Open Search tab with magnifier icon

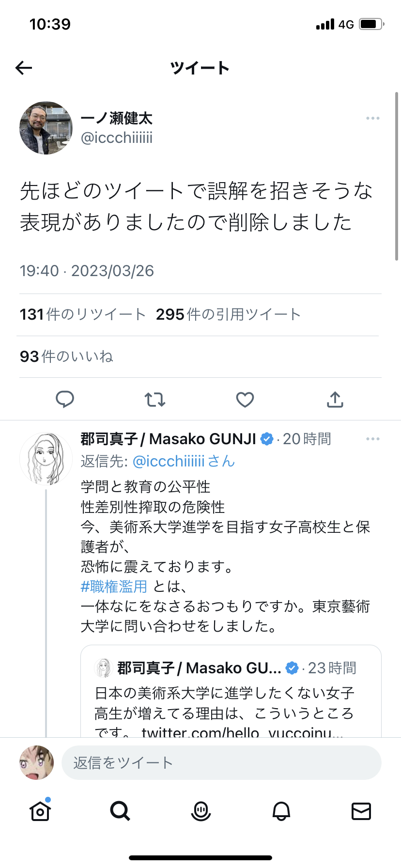120,811
